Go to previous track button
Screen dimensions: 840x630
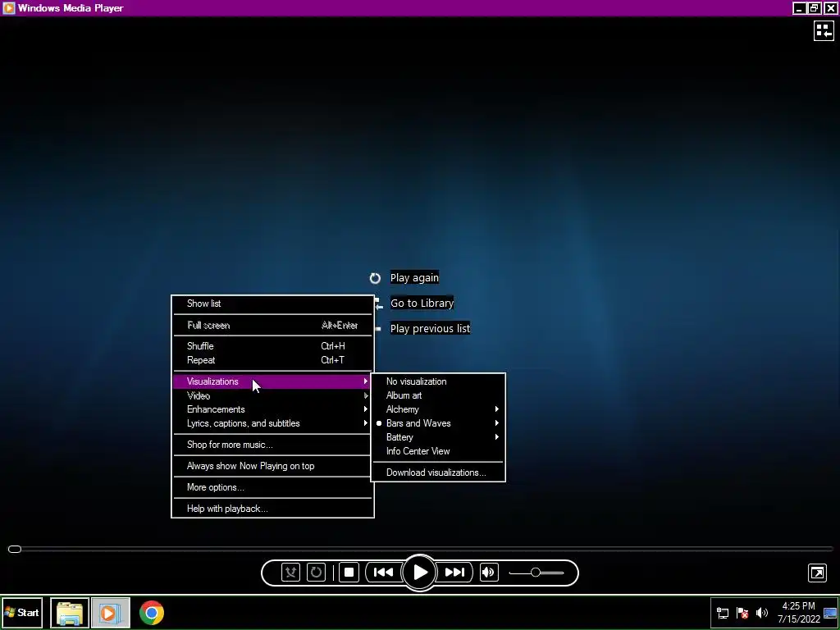[383, 572]
